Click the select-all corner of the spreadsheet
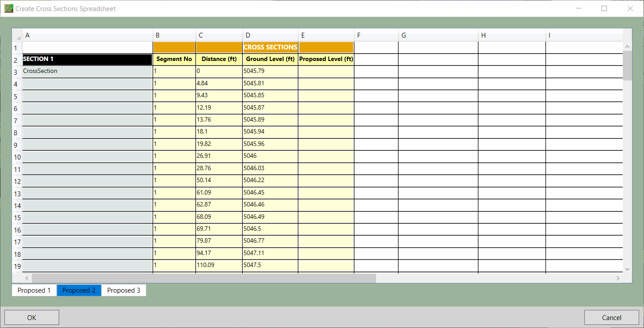The width and height of the screenshot is (644, 328). (x=17, y=36)
